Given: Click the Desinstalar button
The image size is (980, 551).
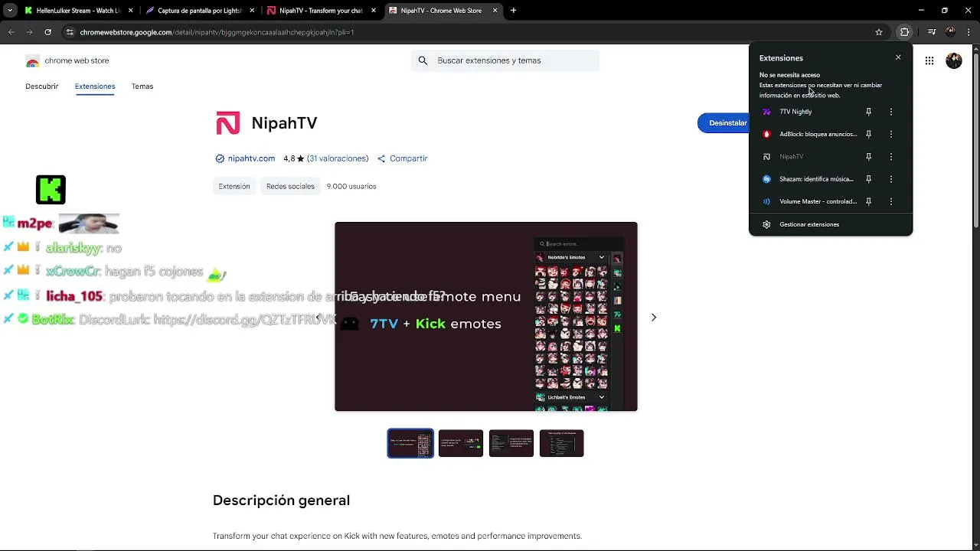Looking at the screenshot, I should (724, 122).
